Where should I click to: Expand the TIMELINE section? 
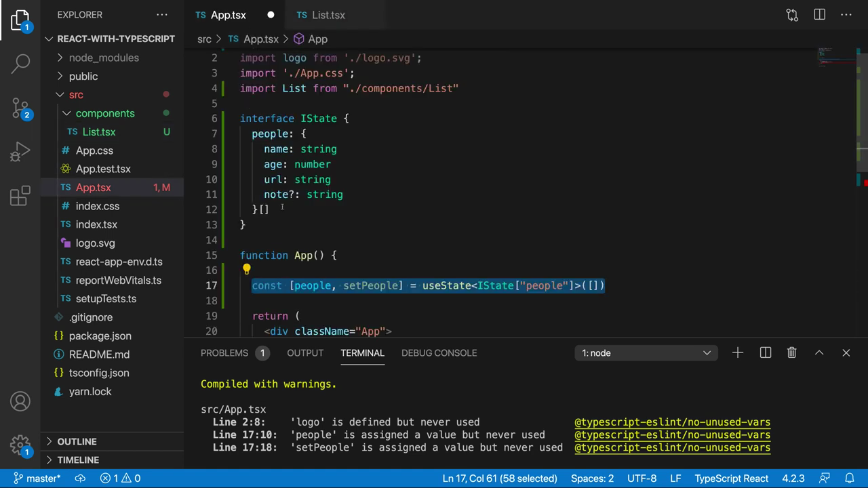111,460
